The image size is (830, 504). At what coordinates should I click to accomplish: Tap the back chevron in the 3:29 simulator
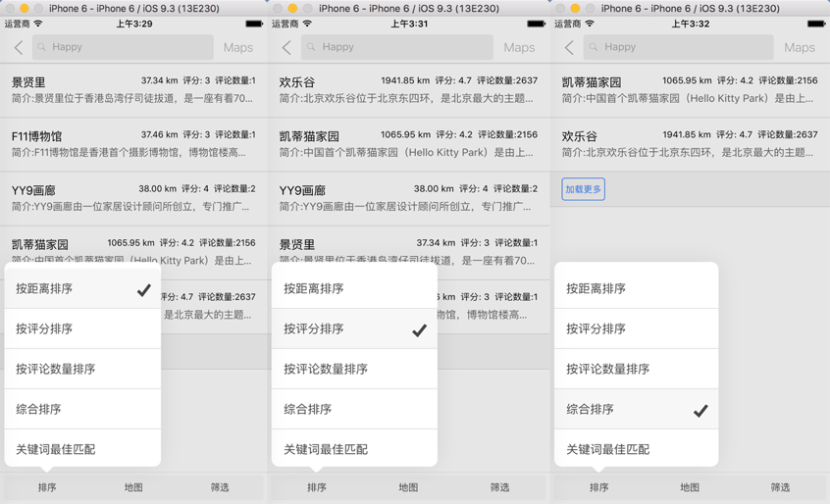click(x=19, y=47)
